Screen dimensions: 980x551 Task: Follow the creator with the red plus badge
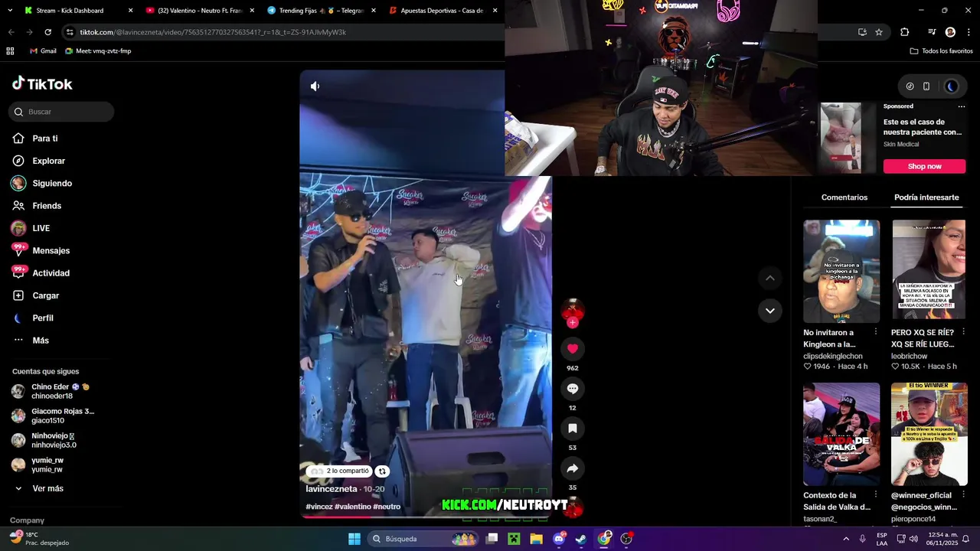pos(572,322)
